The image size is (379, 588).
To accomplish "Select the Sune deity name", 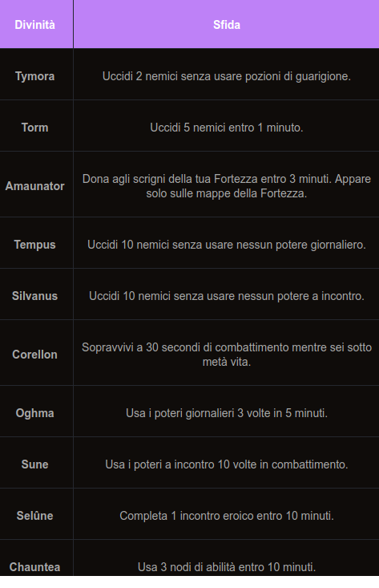I will pyautogui.click(x=34, y=464).
